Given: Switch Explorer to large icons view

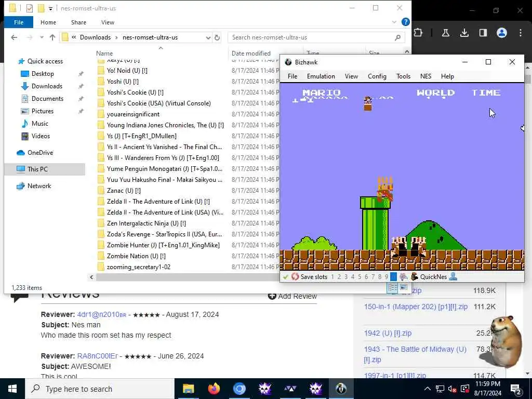Looking at the screenshot, I should 403,288.
